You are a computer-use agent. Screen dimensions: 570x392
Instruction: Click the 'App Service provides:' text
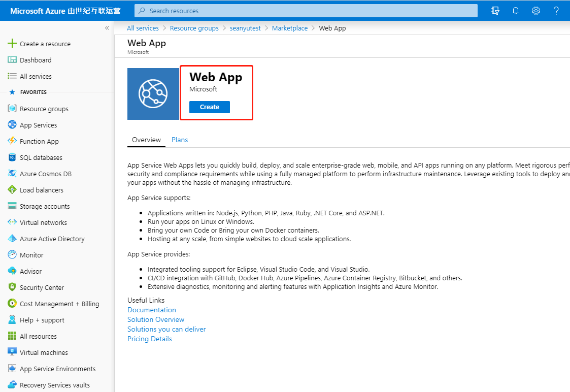pyautogui.click(x=158, y=254)
